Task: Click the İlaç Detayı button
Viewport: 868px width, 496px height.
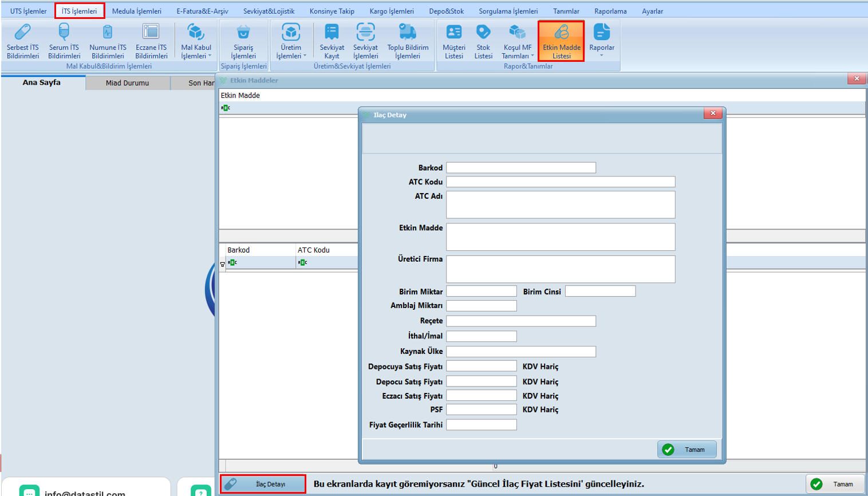Action: pyautogui.click(x=263, y=484)
